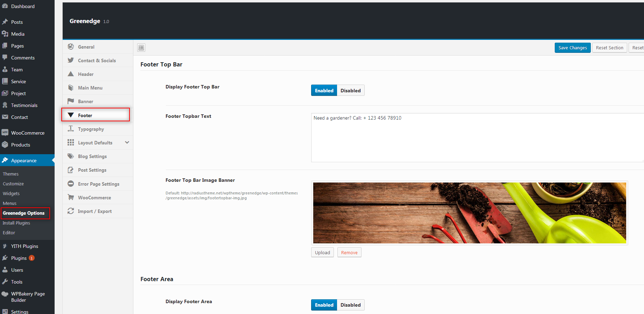Viewport: 644px width, 314px height.
Task: Disable the Display Footer Top Bar option
Action: pyautogui.click(x=351, y=90)
